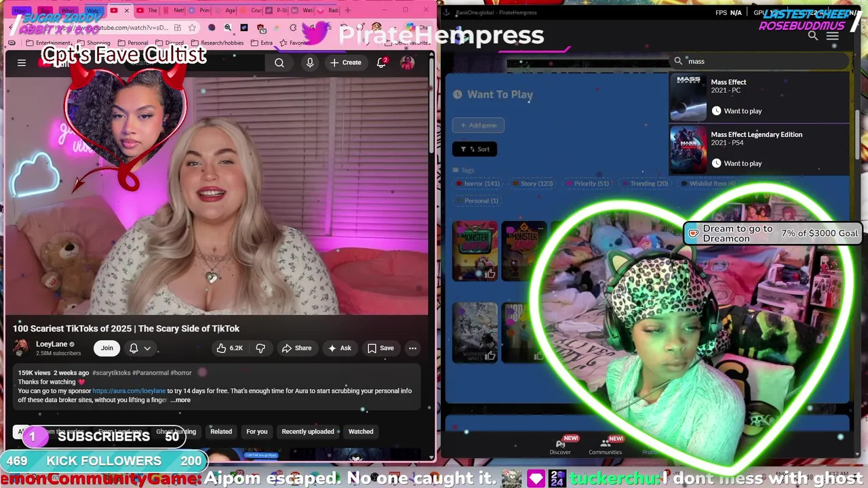868x488 pixels.
Task: Filter by the Trending (20) tag
Action: (x=644, y=184)
